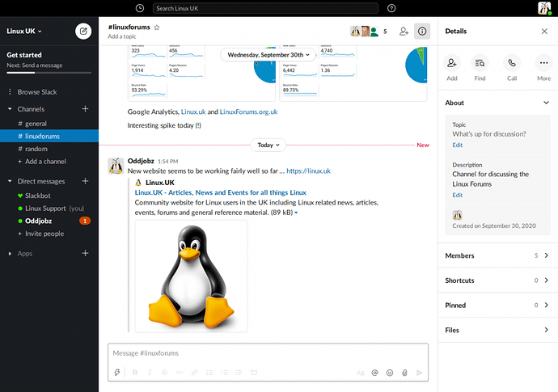Viewport: 558px width, 392px height.
Task: Open the user profile avatar in top bar
Action: click(544, 8)
